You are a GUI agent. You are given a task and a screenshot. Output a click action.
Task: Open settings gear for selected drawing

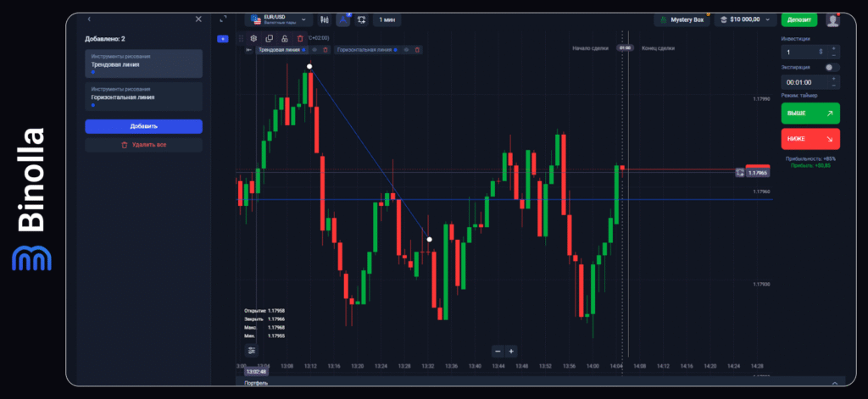coord(253,38)
